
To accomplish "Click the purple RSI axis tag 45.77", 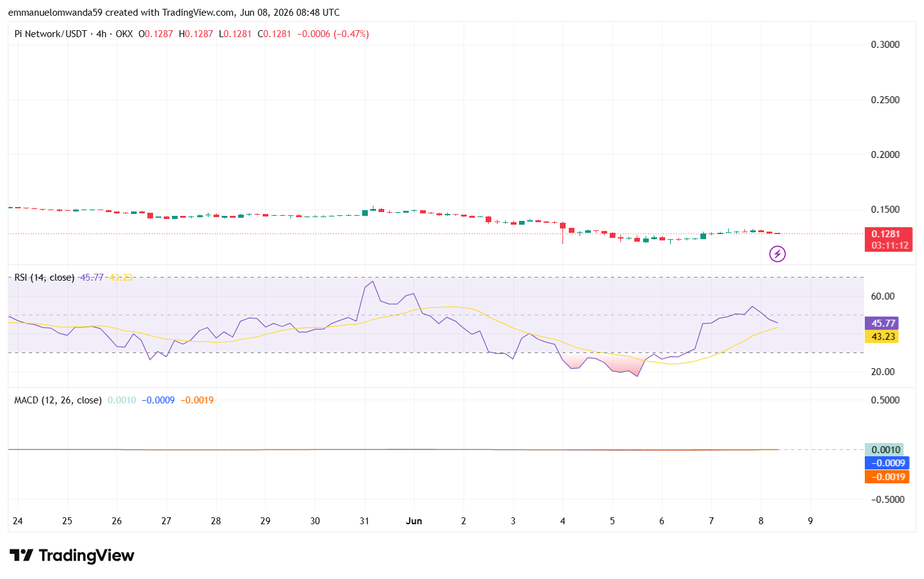I will [882, 323].
